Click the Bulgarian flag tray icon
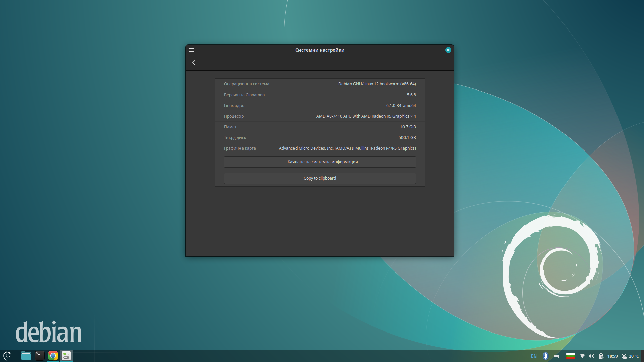The height and width of the screenshot is (362, 644). 570,356
